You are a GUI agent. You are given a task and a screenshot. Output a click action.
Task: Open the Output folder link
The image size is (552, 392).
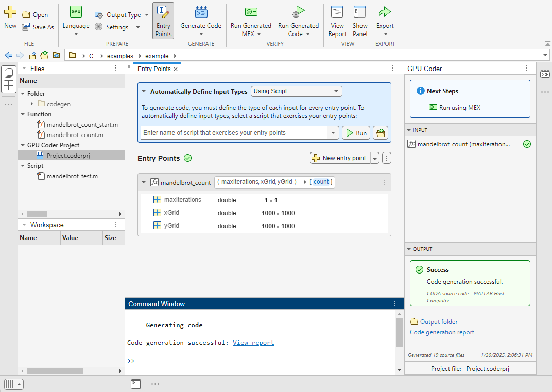434,321
